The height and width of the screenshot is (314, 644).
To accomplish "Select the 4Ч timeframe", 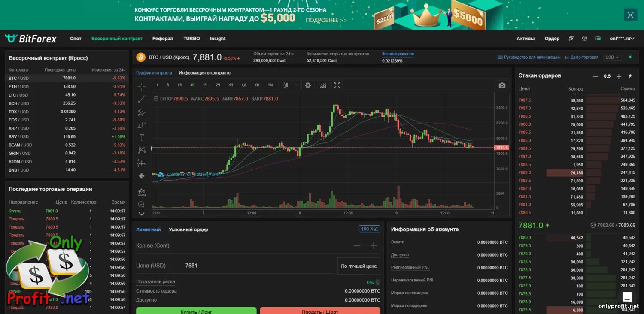I will (x=231, y=85).
